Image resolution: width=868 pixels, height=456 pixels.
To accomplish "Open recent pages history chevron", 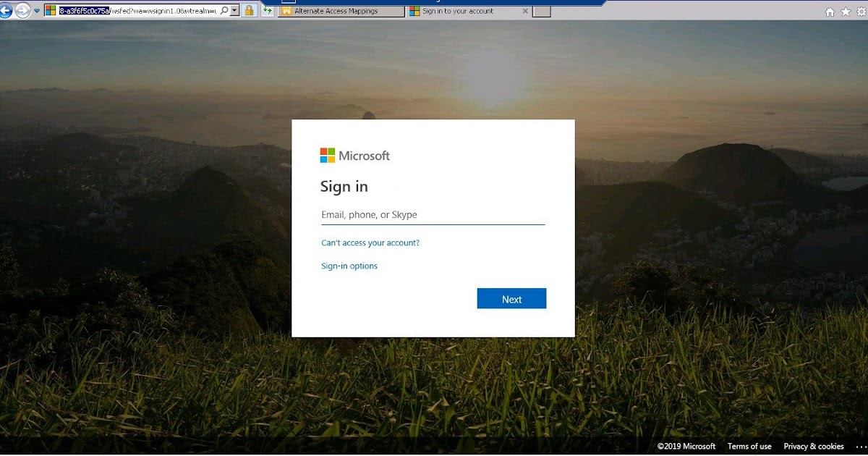I will click(37, 9).
